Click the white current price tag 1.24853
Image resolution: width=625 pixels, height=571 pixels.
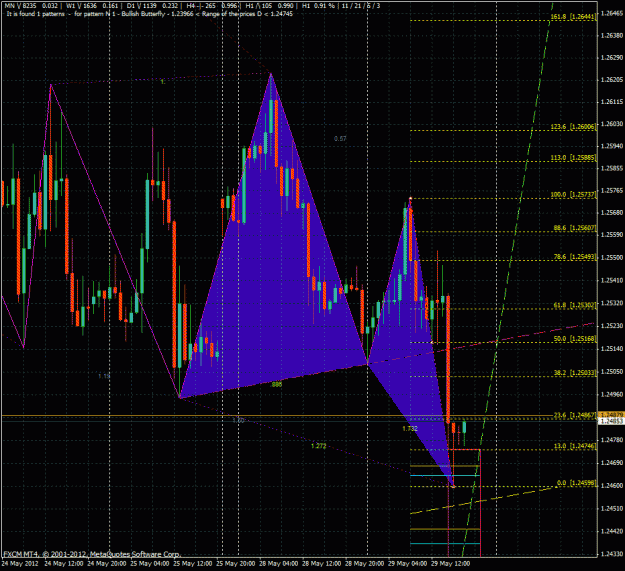coord(611,421)
